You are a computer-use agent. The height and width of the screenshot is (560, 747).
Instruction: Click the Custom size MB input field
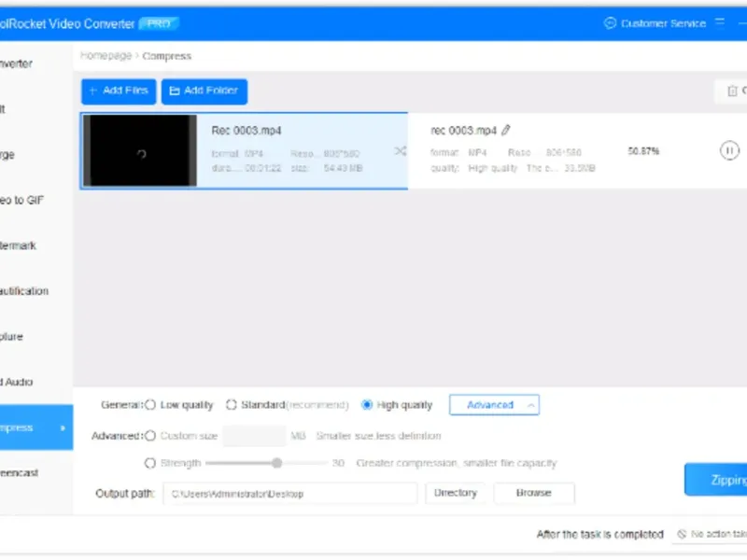[x=254, y=436]
